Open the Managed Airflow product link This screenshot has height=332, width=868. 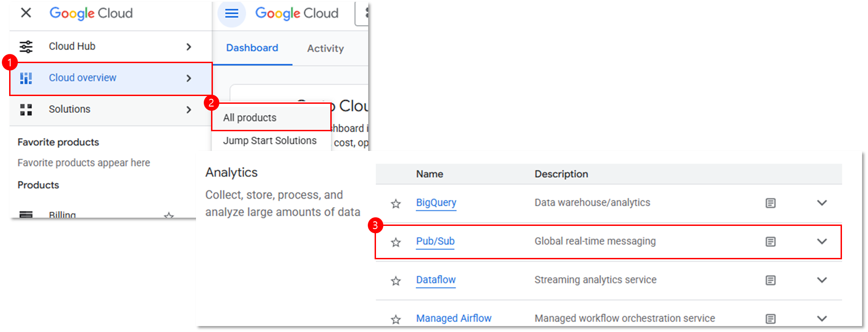point(454,318)
